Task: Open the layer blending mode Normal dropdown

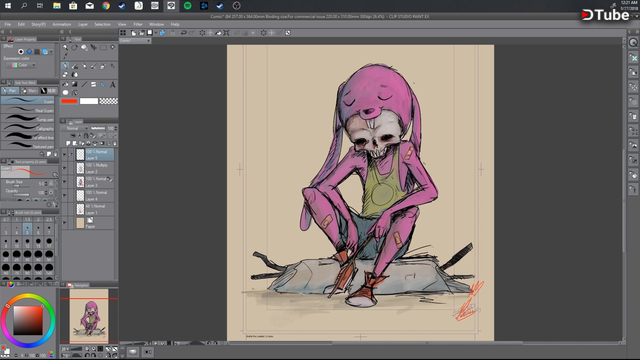Action: tap(74, 128)
